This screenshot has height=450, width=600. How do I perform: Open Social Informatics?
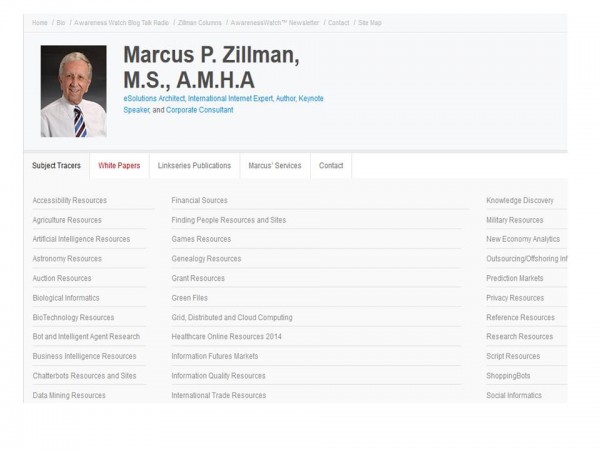pos(514,395)
